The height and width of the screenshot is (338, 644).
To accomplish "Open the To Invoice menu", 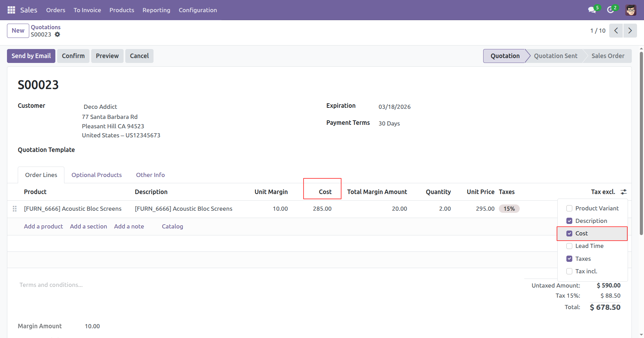I will click(87, 10).
